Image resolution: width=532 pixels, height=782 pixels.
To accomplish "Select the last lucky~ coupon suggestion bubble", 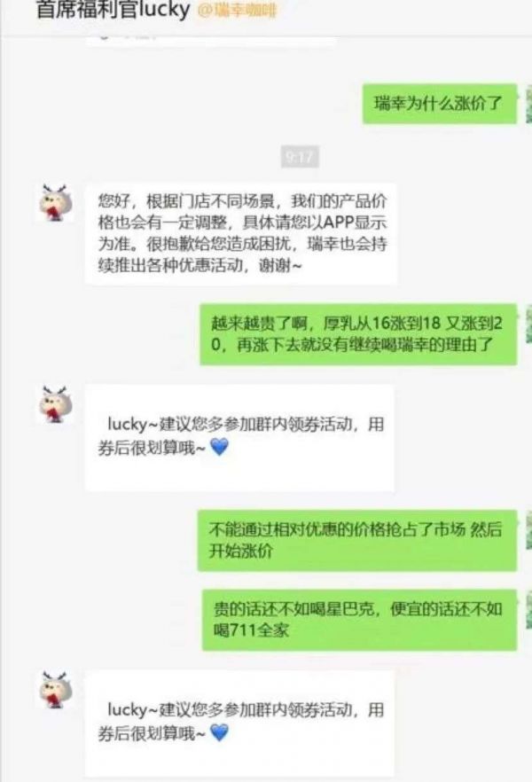I will [239, 723].
